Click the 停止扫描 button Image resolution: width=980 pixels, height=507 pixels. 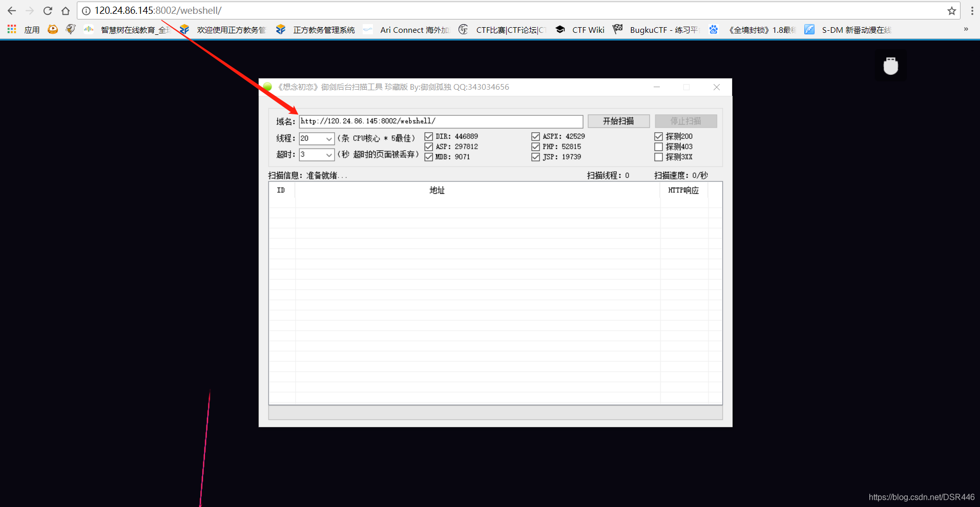pyautogui.click(x=685, y=121)
